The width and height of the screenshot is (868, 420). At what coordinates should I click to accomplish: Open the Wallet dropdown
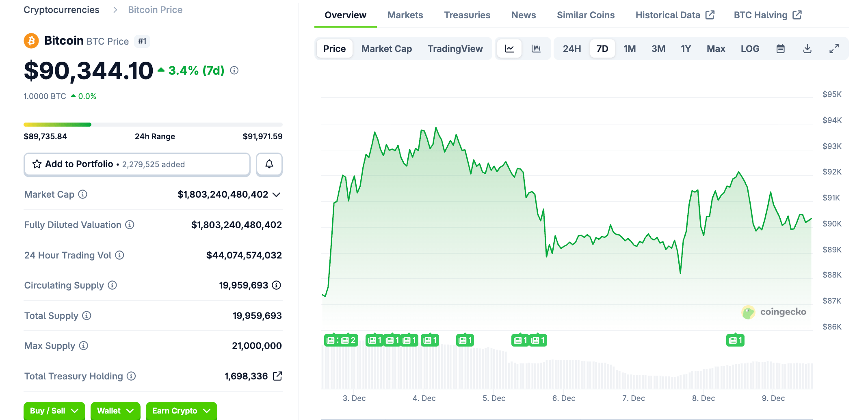point(115,411)
